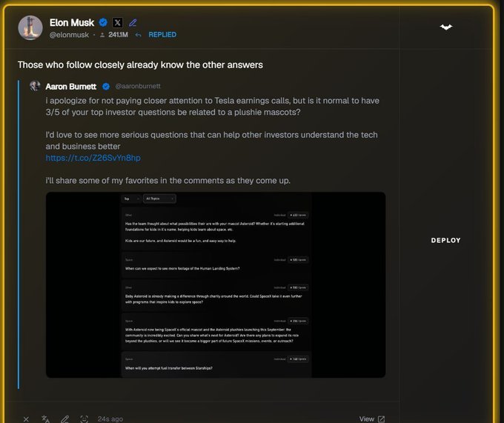Click Aaron Burnett's small avatar

[35, 86]
